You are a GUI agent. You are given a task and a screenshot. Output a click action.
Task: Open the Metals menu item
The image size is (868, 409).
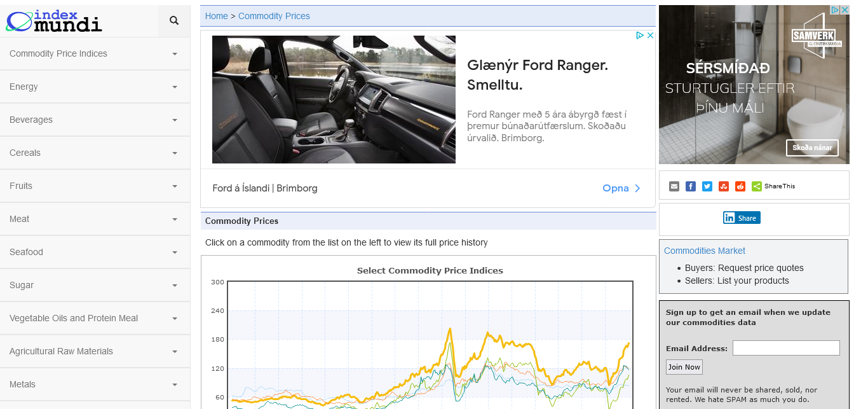coord(23,384)
